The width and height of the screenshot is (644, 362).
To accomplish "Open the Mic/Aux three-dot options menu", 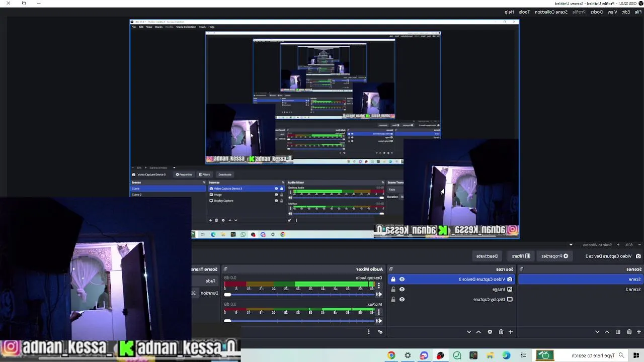I will 379,312.
